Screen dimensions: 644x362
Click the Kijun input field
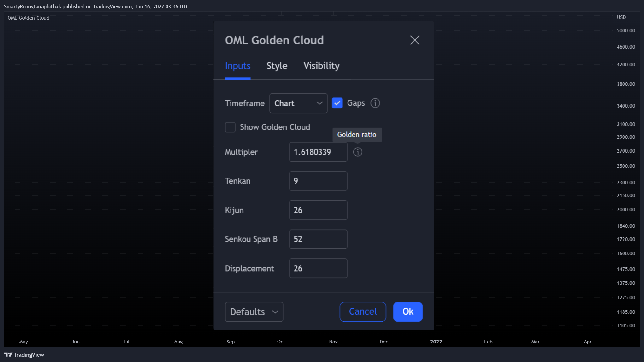318,210
